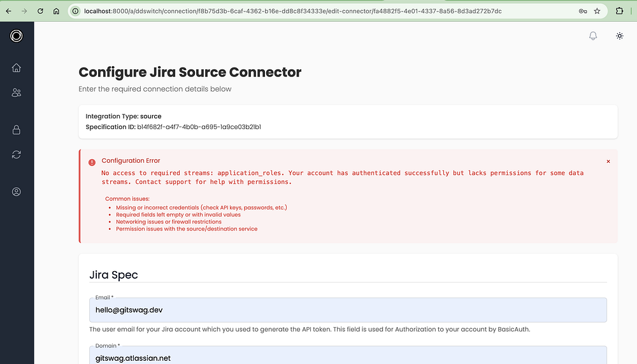The height and width of the screenshot is (364, 637).
Task: Reload the page with refresh icon
Action: click(x=40, y=11)
